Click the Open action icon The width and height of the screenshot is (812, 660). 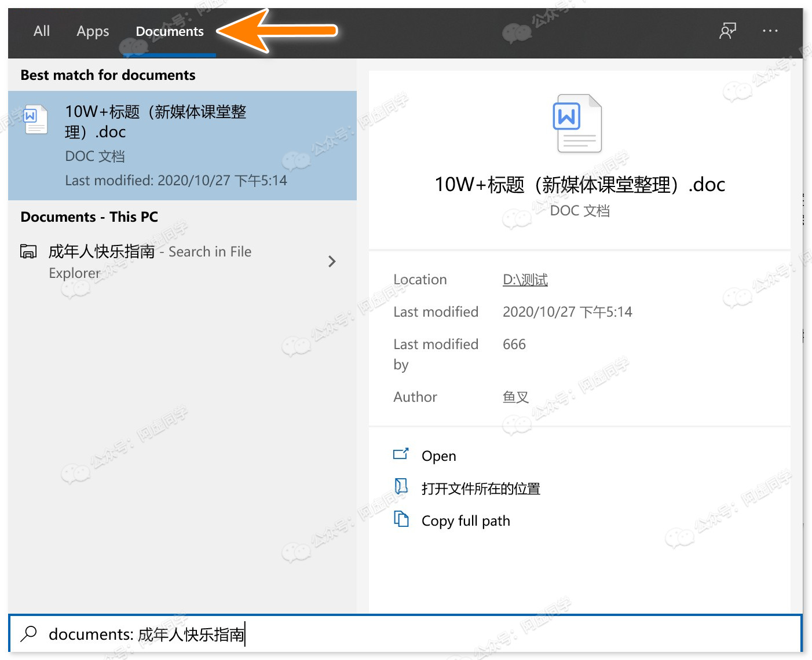coord(401,454)
